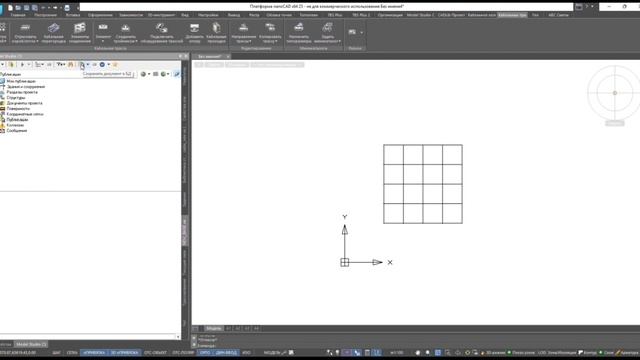
Task: Toggle ИЗО mode in status bar
Action: tap(247, 353)
